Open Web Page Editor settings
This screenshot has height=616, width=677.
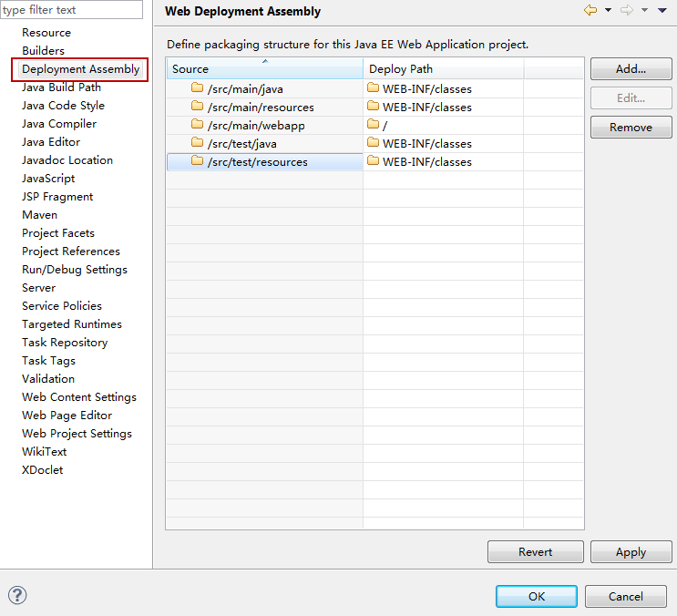coord(67,415)
